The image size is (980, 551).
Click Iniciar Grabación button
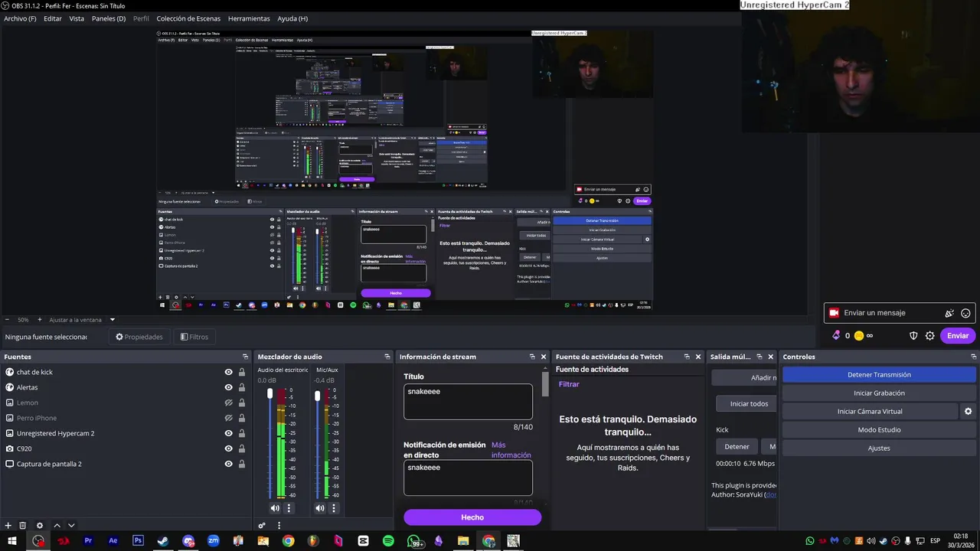pyautogui.click(x=879, y=393)
